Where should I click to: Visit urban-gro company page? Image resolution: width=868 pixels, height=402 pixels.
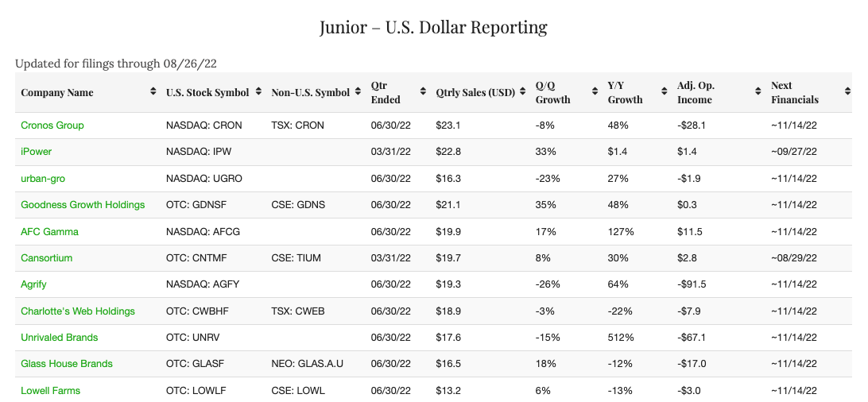pyautogui.click(x=43, y=179)
